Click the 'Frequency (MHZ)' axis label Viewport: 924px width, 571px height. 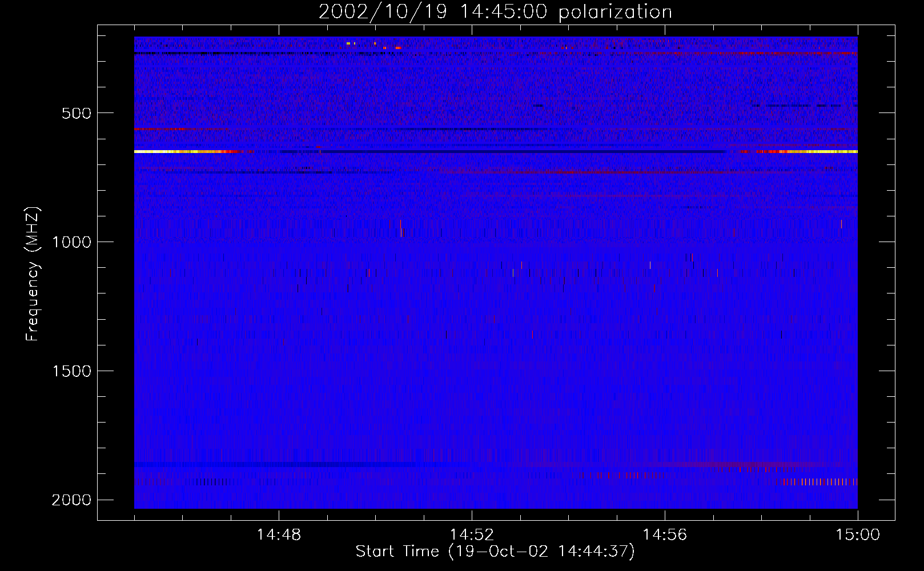33,274
